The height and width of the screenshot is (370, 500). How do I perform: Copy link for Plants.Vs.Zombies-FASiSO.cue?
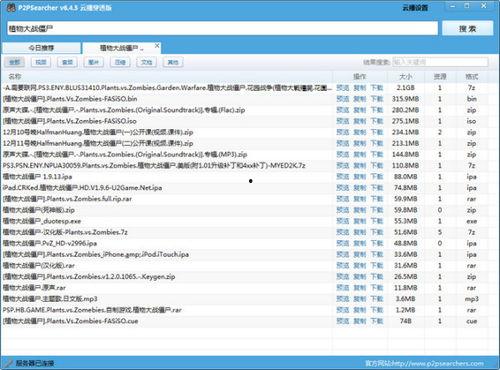pos(360,321)
